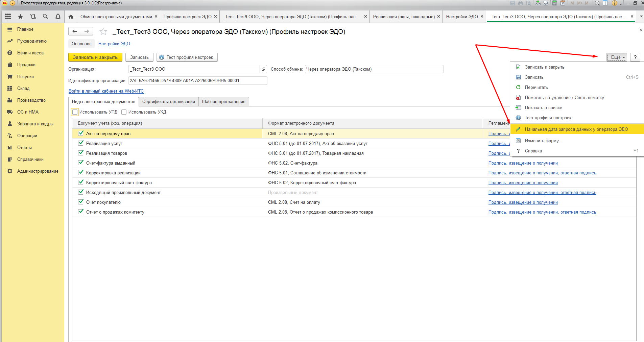The image size is (644, 342).
Task: Expand the Еще dropdown button
Action: click(617, 57)
